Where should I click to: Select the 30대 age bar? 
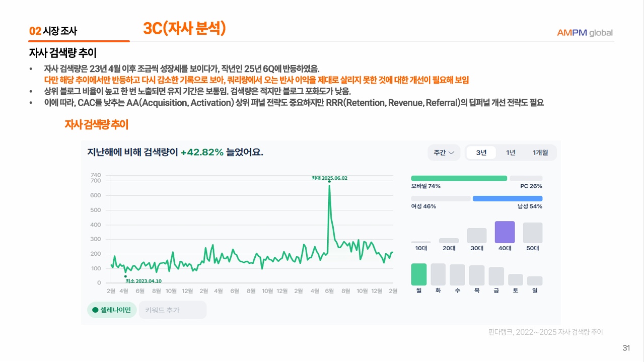pos(477,236)
